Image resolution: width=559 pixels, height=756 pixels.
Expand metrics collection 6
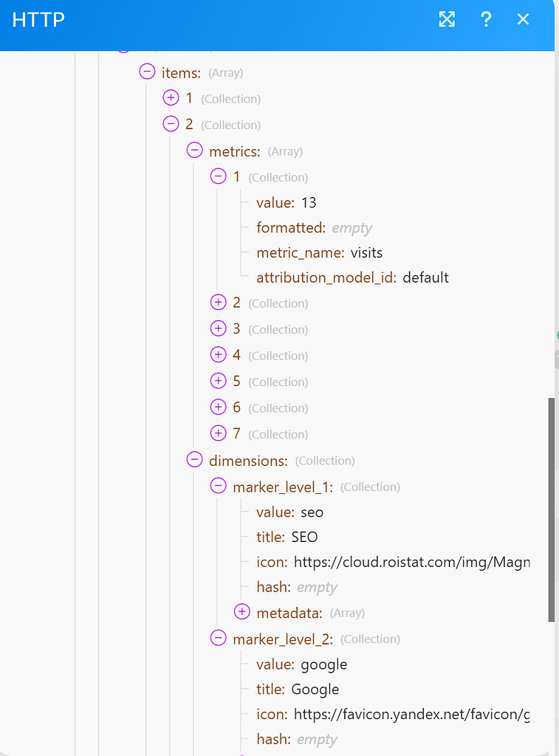(218, 408)
